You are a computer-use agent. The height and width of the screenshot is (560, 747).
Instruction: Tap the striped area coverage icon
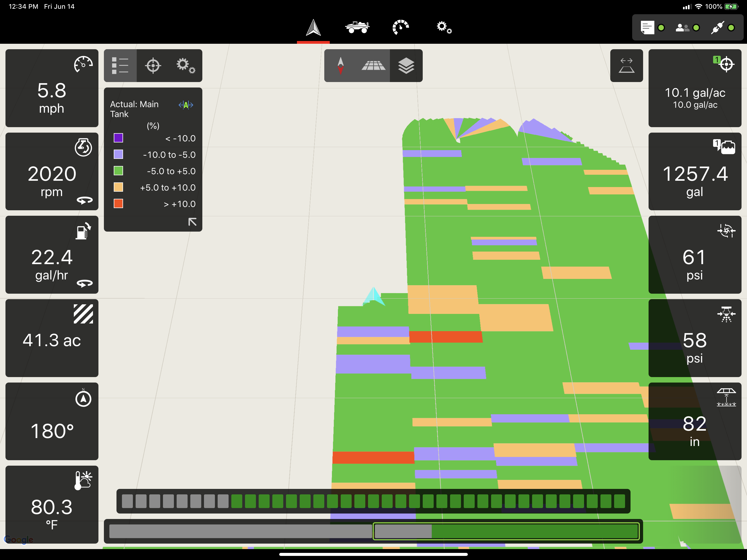pyautogui.click(x=83, y=314)
